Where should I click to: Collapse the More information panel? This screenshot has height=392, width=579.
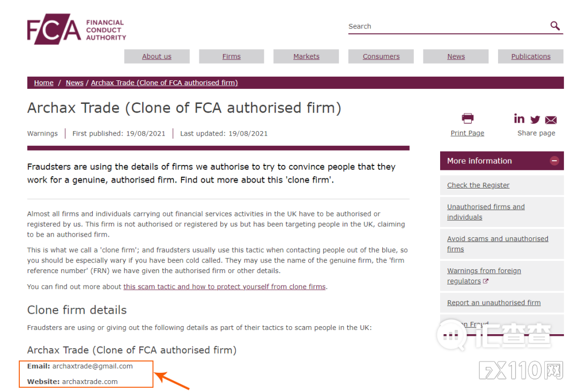554,161
